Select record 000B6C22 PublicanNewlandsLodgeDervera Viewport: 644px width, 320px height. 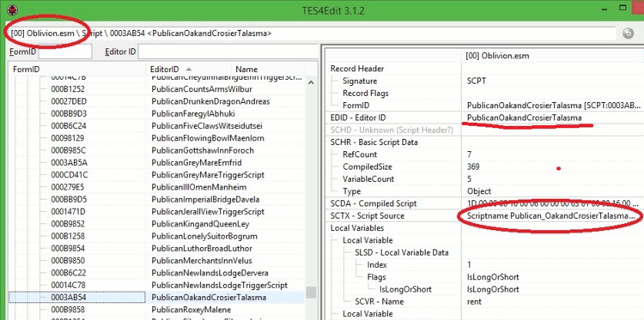click(x=156, y=273)
